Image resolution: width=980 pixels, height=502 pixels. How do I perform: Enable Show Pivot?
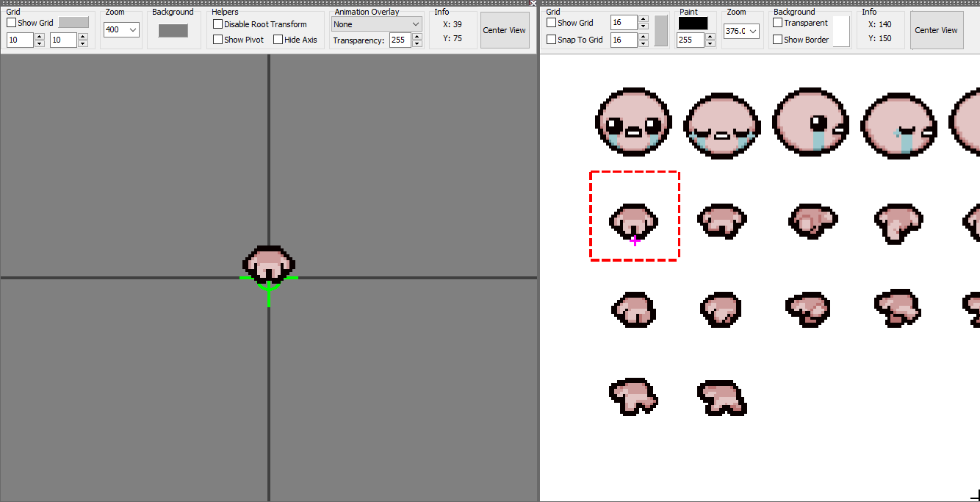(x=217, y=39)
